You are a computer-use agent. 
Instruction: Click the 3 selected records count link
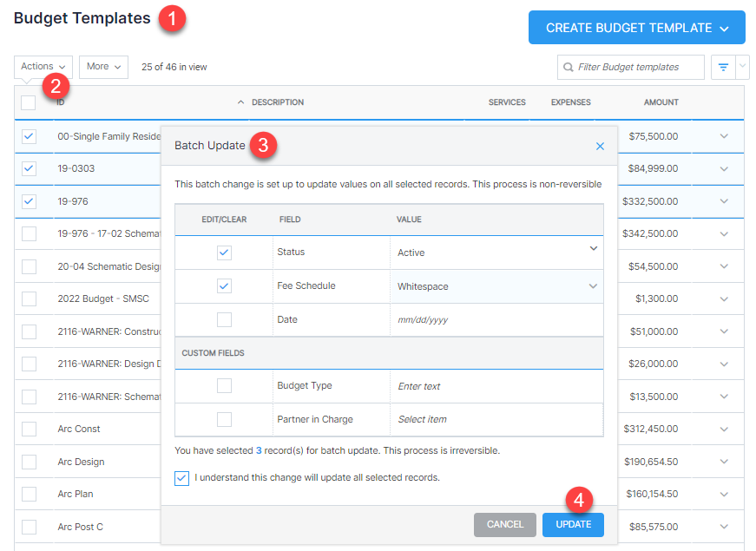259,450
